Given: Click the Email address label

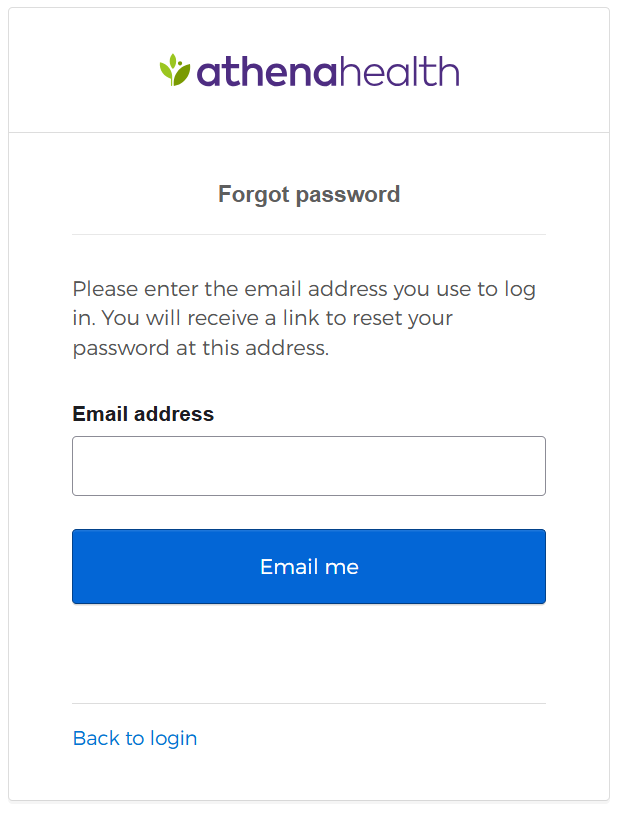Looking at the screenshot, I should pos(143,414).
